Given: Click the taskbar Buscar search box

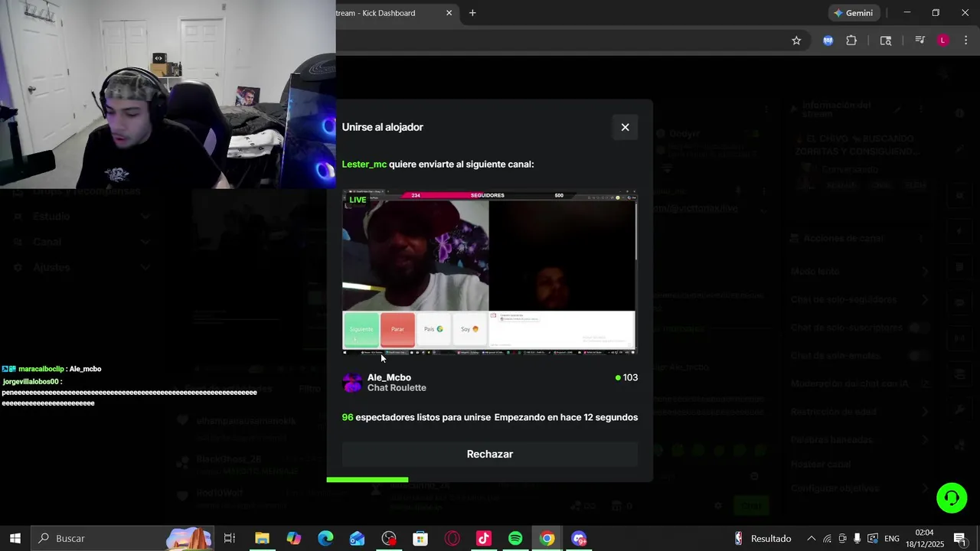Looking at the screenshot, I should 122,539.
